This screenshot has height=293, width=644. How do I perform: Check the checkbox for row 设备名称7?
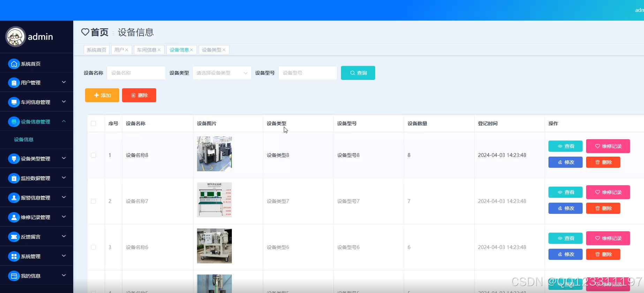point(93,201)
